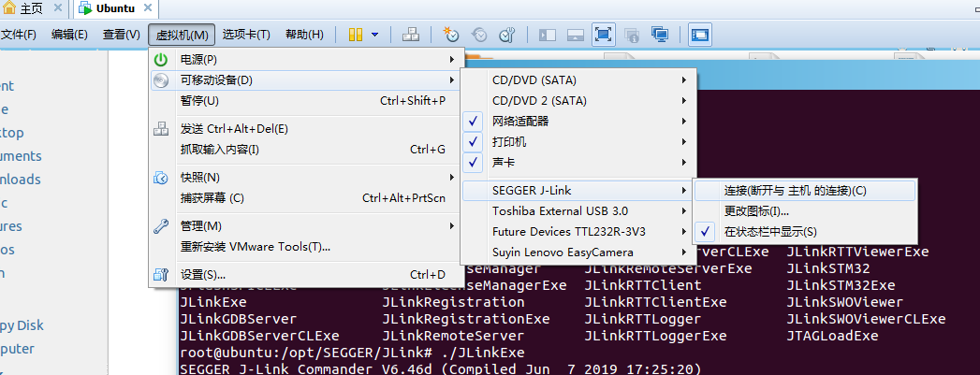Open the 网络适配器 submenu arrow
The image size is (980, 375).
(x=685, y=121)
